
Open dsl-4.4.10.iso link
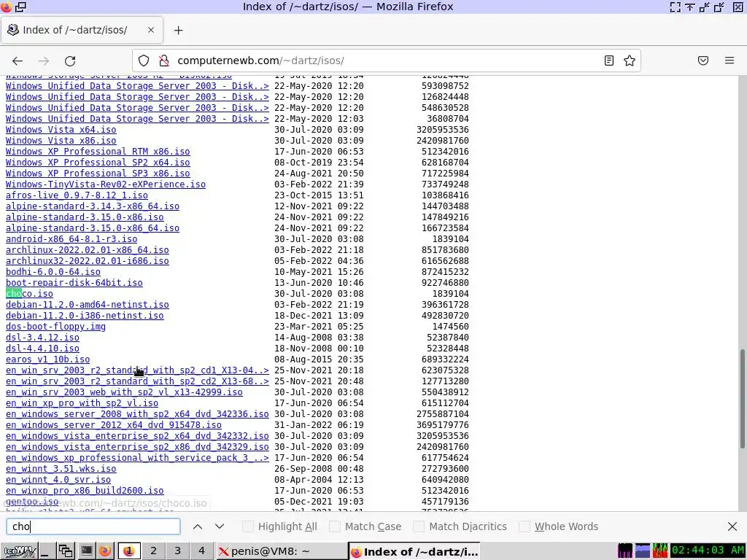42,349
